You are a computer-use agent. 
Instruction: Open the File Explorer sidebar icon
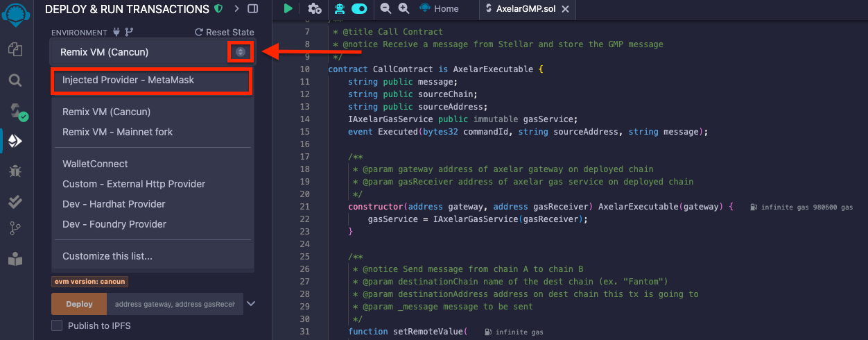coord(15,49)
